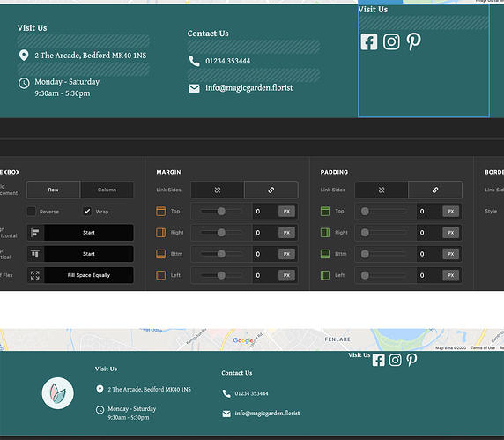Click the Padding Left green box icon
Screen dimensions: 504x440
325,275
